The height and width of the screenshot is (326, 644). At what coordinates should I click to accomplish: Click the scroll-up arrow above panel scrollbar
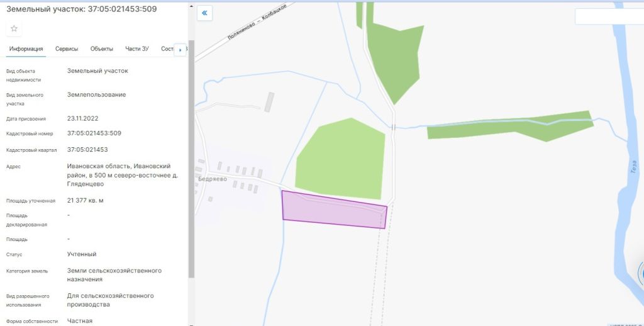click(x=191, y=6)
